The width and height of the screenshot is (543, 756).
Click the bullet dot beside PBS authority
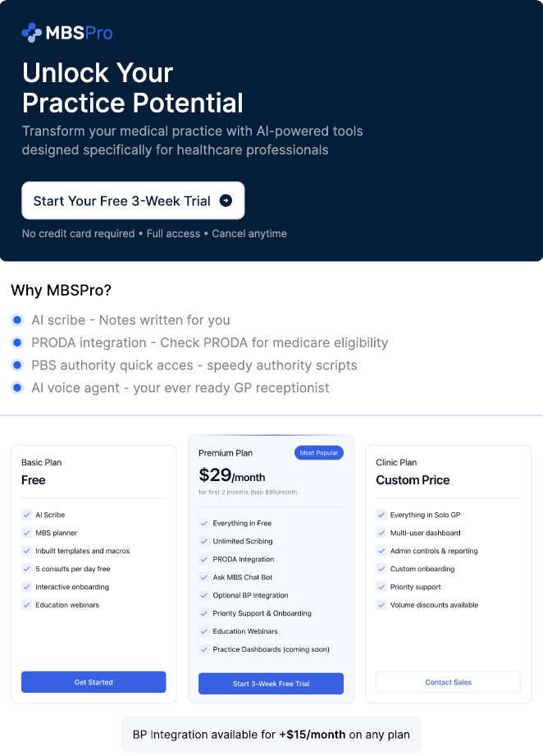click(x=17, y=365)
